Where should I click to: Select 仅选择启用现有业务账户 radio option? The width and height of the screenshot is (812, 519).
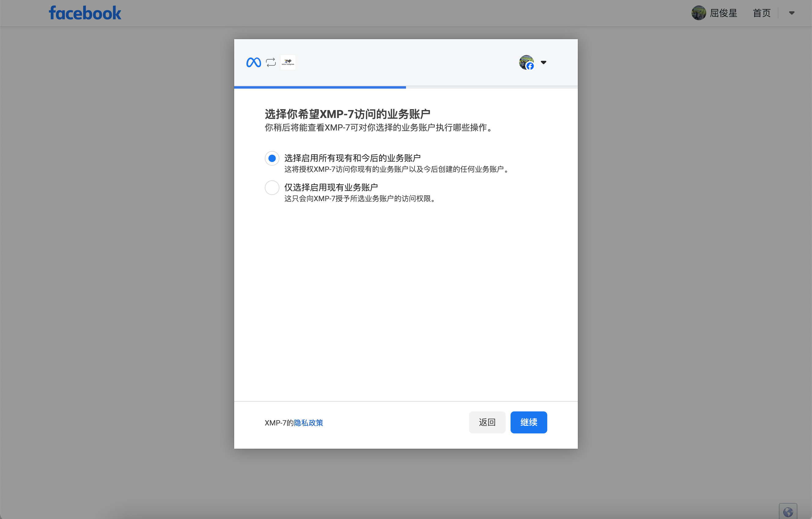pyautogui.click(x=272, y=188)
